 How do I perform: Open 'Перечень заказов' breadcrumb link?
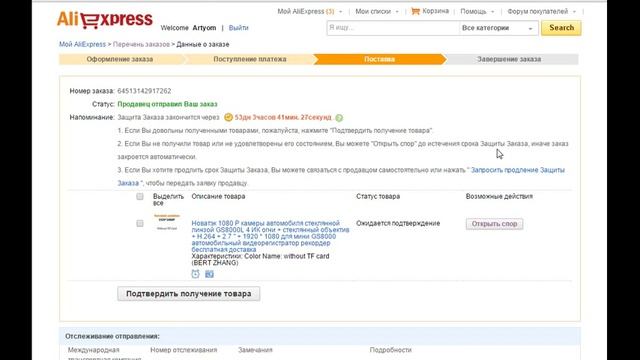click(x=141, y=44)
